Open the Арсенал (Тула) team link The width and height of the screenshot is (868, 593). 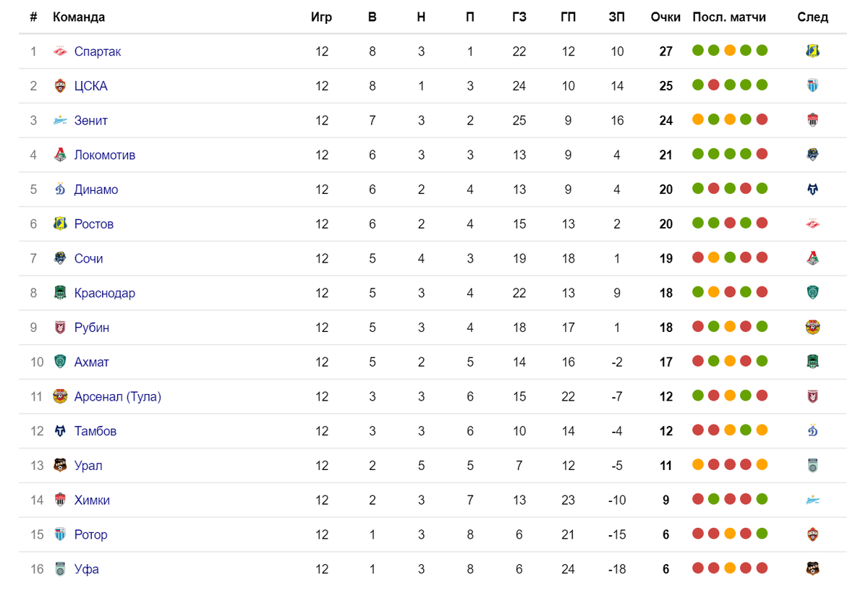118,396
